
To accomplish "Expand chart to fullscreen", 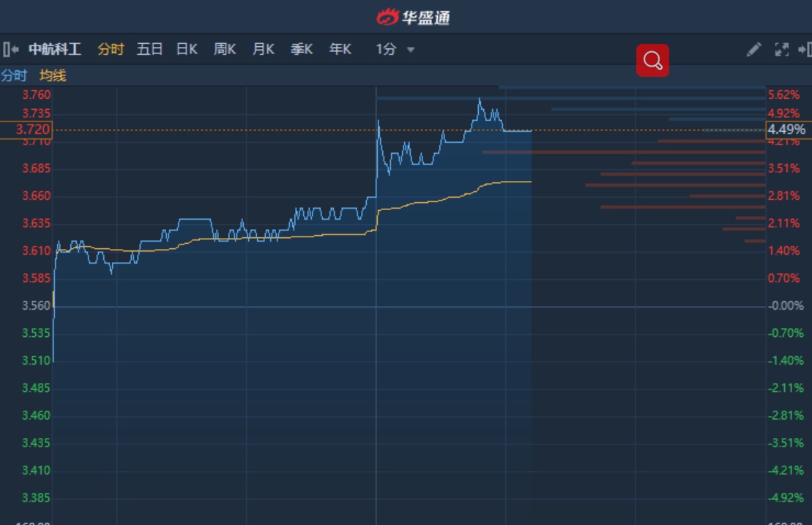I will 781,50.
